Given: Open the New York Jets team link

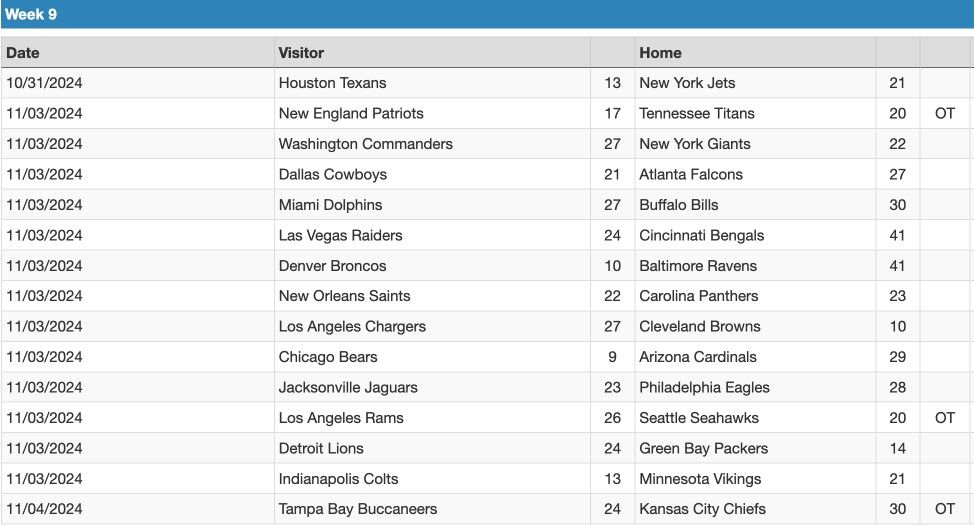Looking at the screenshot, I should click(687, 83).
